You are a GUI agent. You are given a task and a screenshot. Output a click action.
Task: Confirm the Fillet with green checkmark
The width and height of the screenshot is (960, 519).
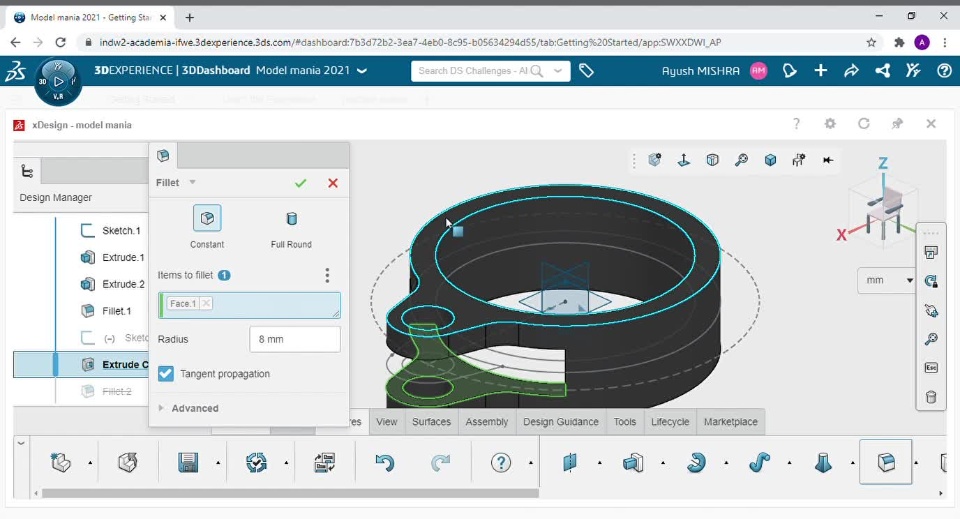click(x=300, y=183)
